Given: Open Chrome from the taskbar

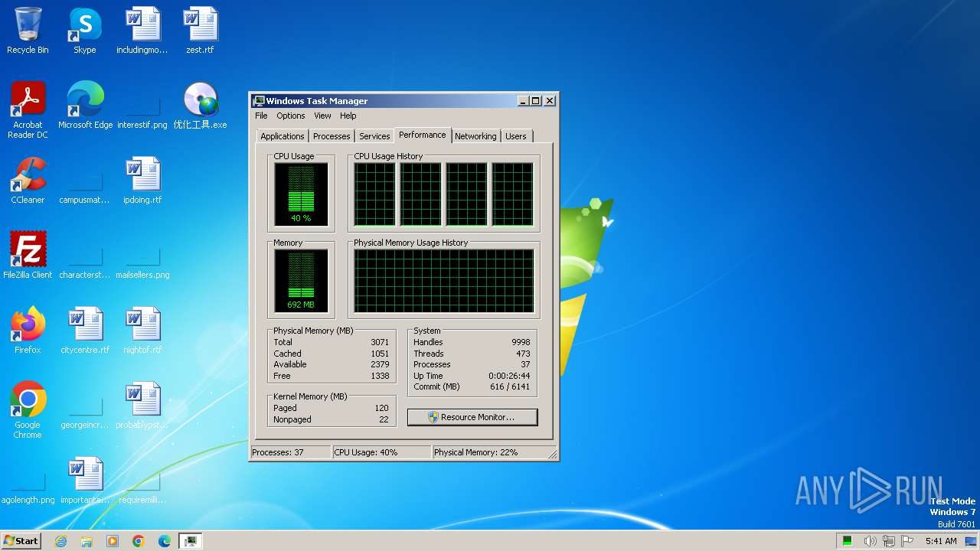Looking at the screenshot, I should point(139,541).
